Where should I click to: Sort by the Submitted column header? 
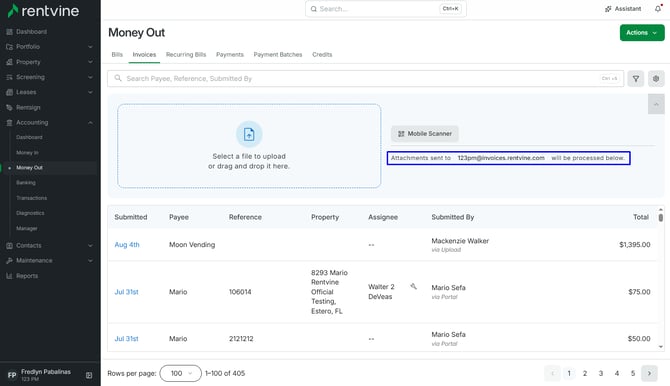[x=131, y=217]
